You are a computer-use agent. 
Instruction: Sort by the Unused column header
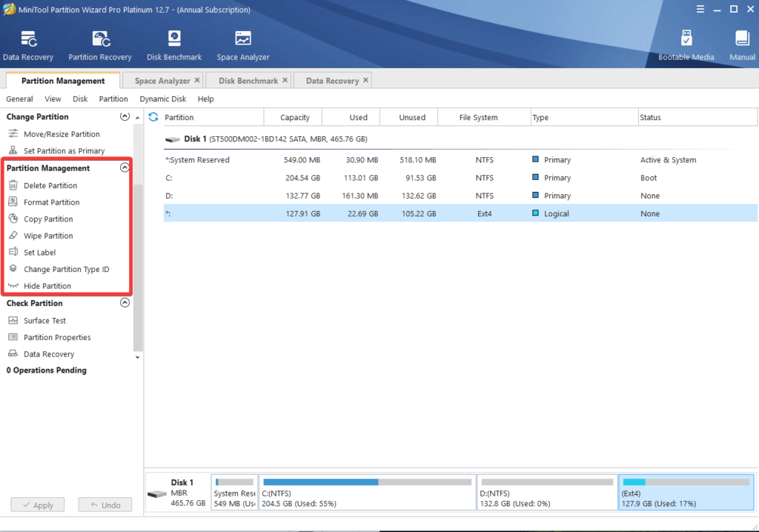click(409, 117)
